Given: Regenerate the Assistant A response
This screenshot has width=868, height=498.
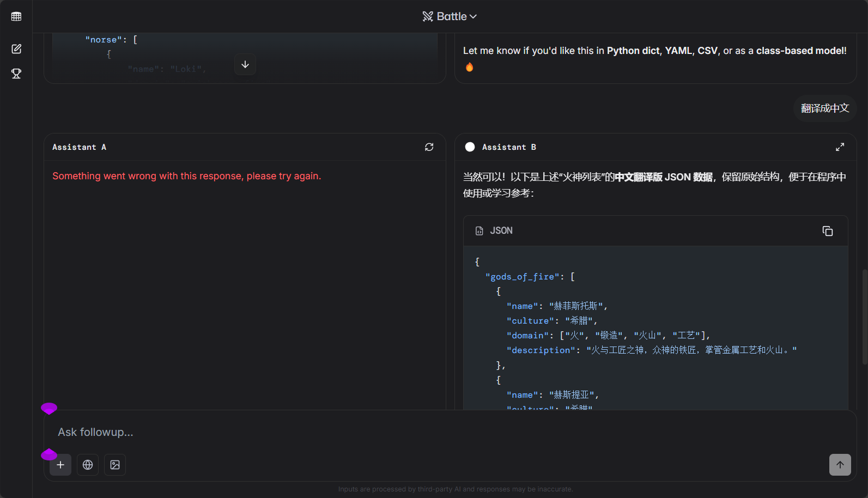Looking at the screenshot, I should pyautogui.click(x=429, y=147).
